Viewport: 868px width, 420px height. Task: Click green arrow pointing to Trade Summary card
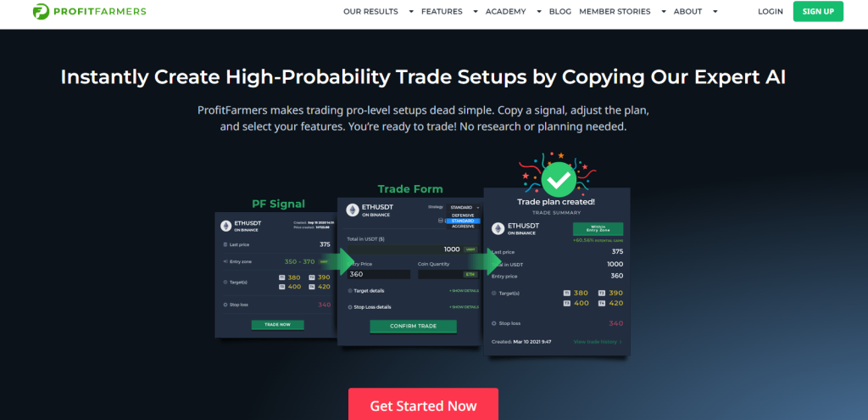coord(492,261)
